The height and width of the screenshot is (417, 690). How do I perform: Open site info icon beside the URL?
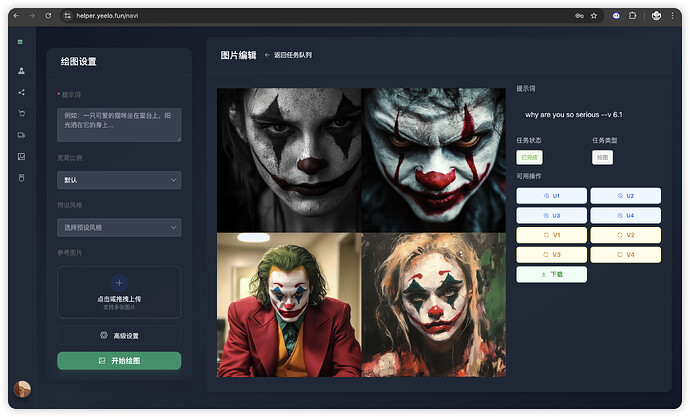(x=67, y=16)
